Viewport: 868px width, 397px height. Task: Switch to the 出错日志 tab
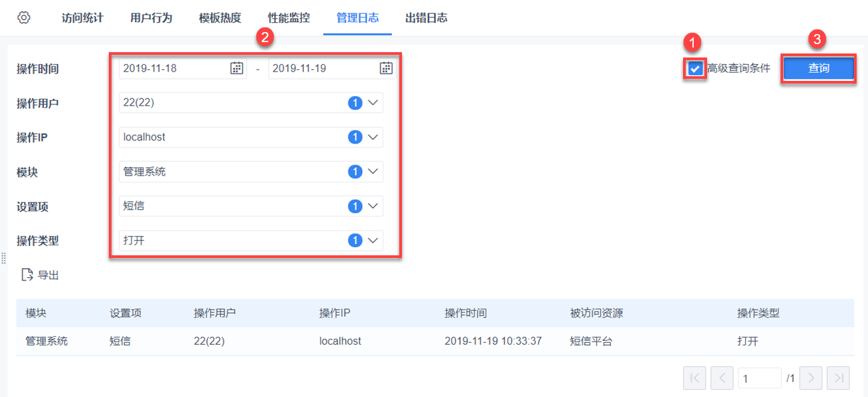[427, 18]
